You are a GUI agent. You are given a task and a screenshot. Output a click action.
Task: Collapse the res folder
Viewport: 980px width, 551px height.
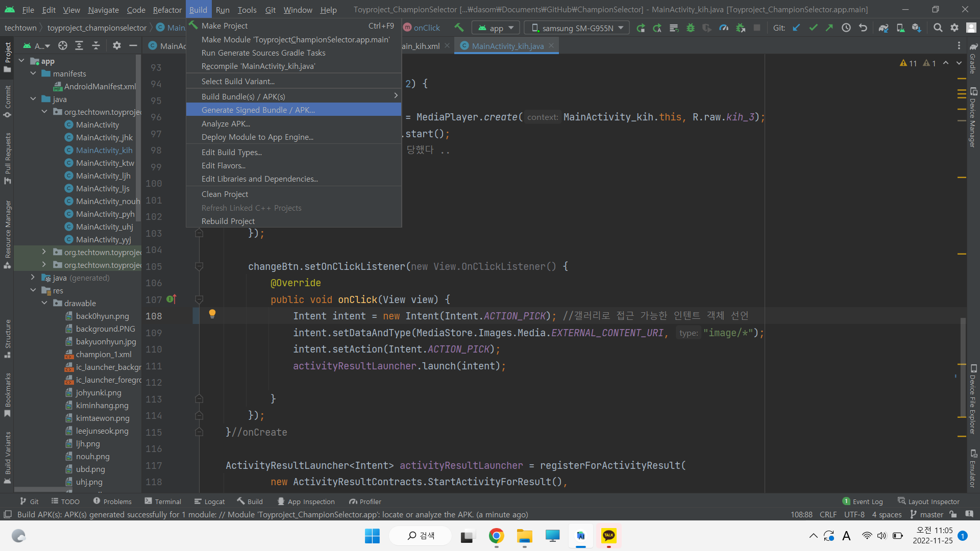coord(33,290)
